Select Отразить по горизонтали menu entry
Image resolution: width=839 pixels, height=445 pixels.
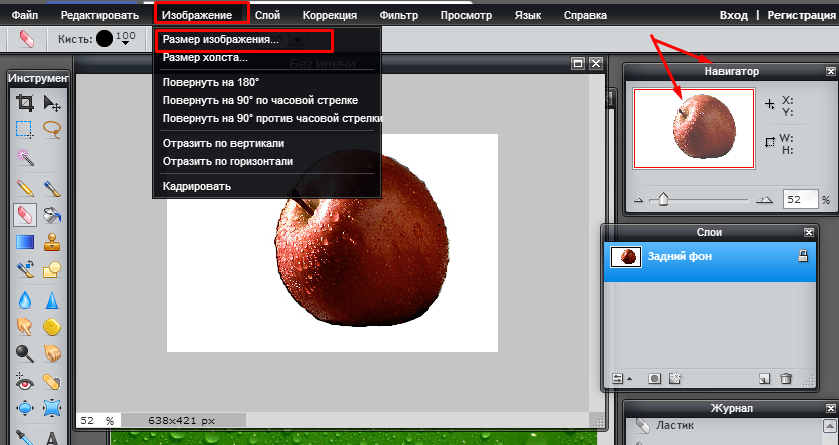pyautogui.click(x=228, y=161)
